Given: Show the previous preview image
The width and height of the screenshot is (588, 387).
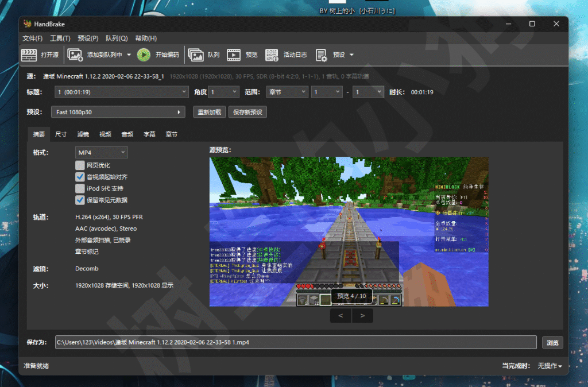Looking at the screenshot, I should [x=341, y=316].
